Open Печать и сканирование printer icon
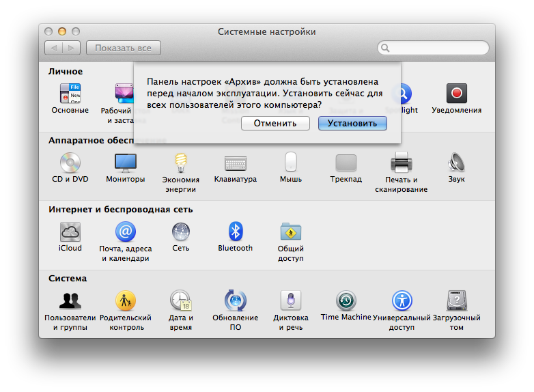Screen dimensions: 534x392 click(x=401, y=163)
